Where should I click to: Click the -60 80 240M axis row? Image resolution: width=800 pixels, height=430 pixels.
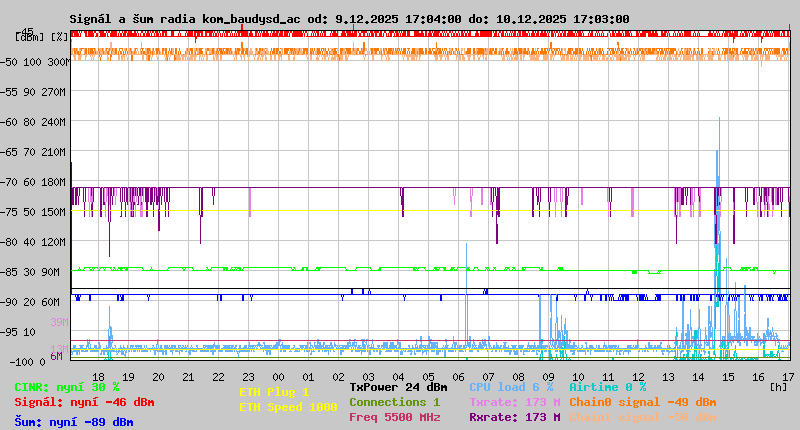(33, 122)
